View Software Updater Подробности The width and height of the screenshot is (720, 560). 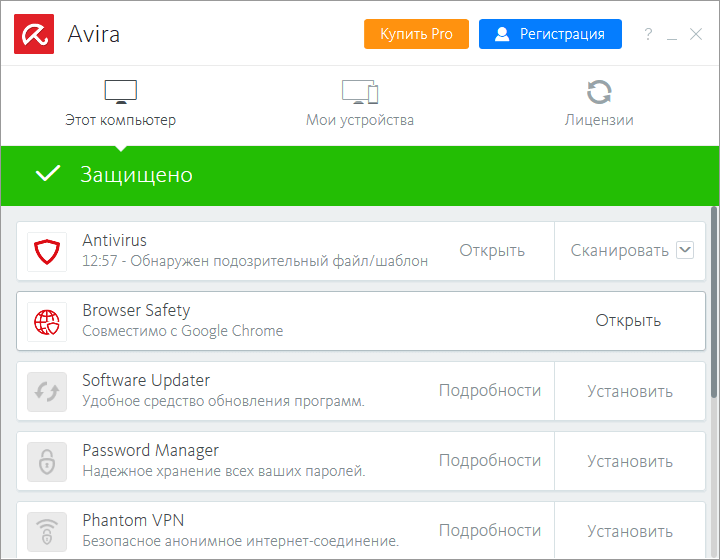pos(490,391)
